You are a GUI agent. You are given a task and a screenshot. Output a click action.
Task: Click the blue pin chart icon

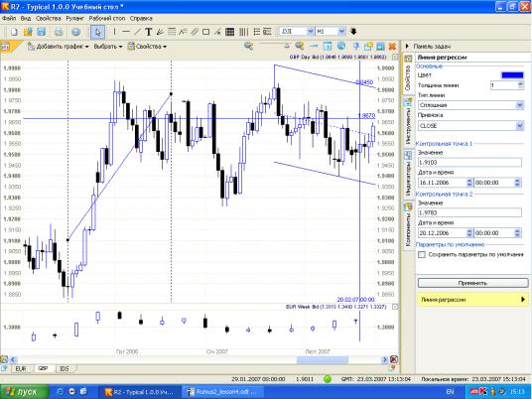[x=356, y=46]
